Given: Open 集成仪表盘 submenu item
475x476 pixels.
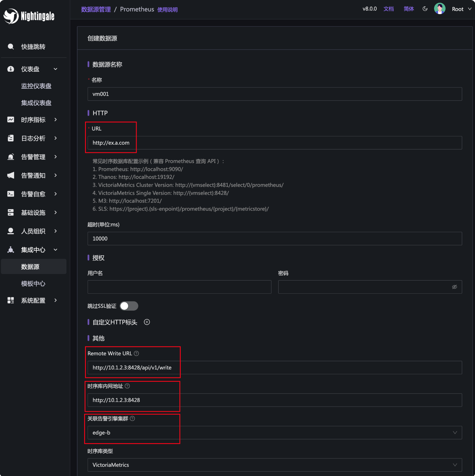Looking at the screenshot, I should pyautogui.click(x=36, y=103).
